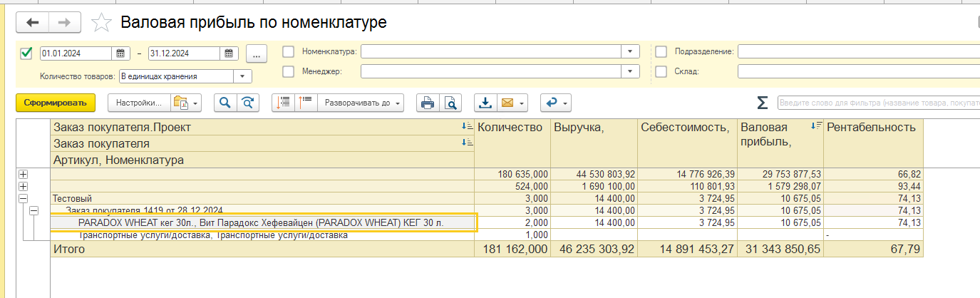Screen dimensions: 980x298
Task: Expand all groups icon
Action: [x=305, y=103]
